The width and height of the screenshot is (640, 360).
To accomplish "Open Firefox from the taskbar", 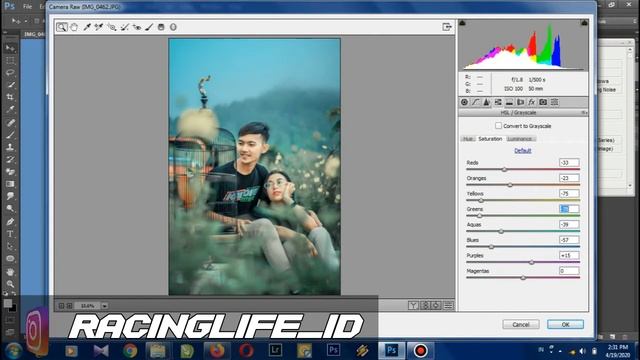I will click(217, 351).
